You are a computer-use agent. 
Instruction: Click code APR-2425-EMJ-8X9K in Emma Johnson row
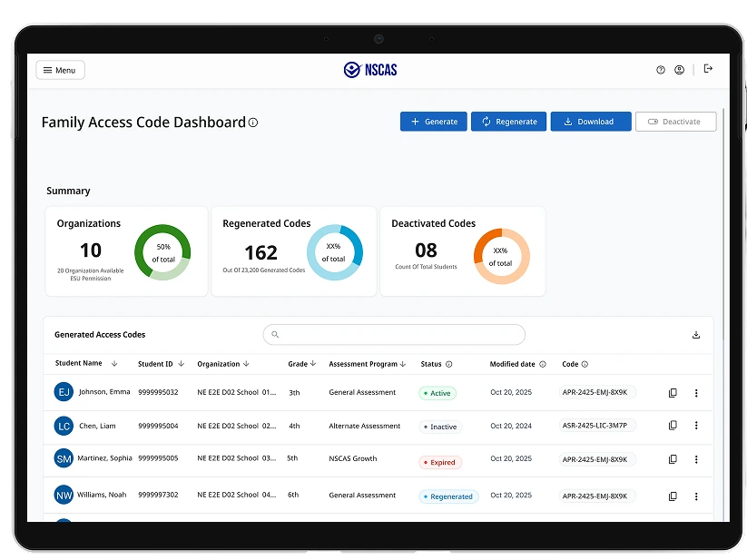pos(597,392)
